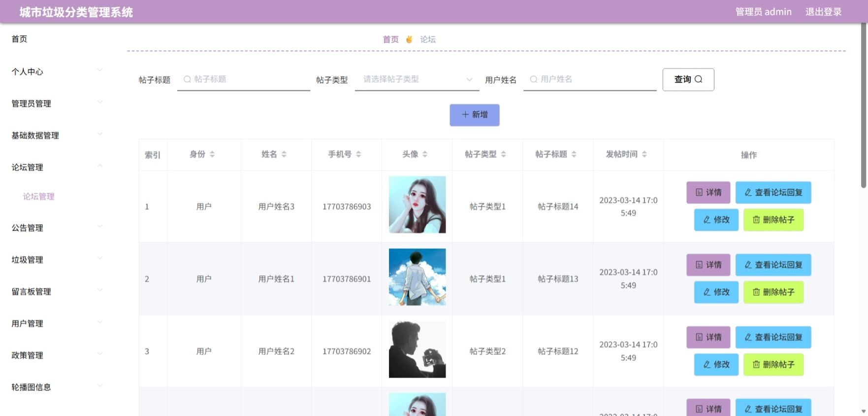Image resolution: width=868 pixels, height=416 pixels.
Task: Sort table by 头像 column arrows
Action: [x=425, y=154]
